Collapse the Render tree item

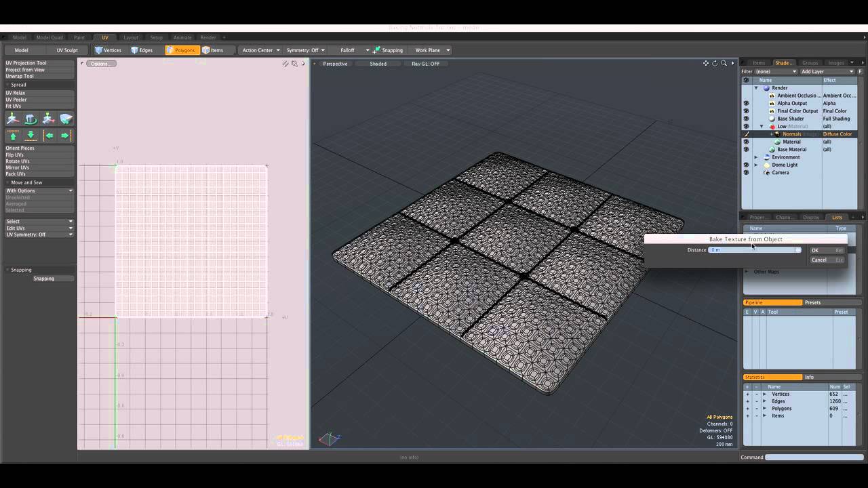pos(756,88)
